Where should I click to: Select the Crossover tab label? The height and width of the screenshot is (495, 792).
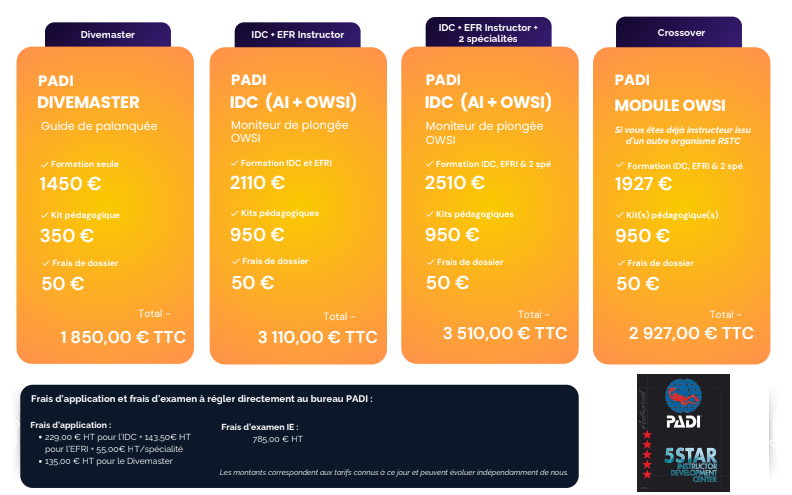pyautogui.click(x=680, y=33)
